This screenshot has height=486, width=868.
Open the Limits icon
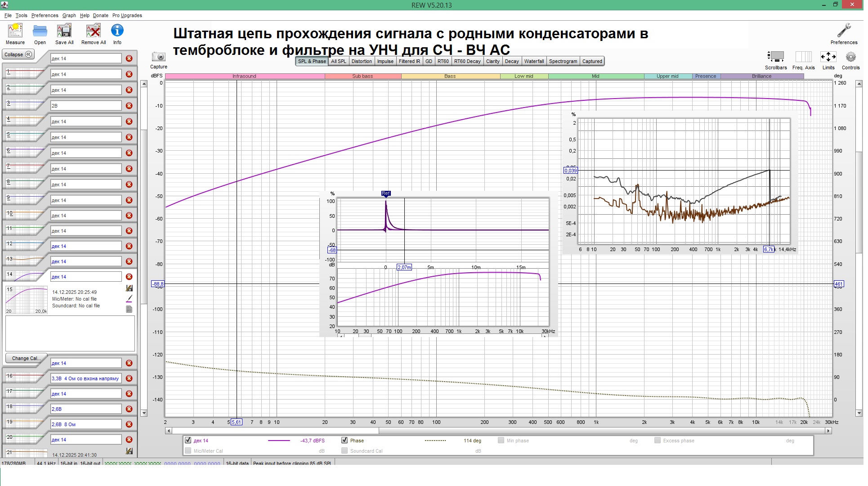click(x=828, y=57)
